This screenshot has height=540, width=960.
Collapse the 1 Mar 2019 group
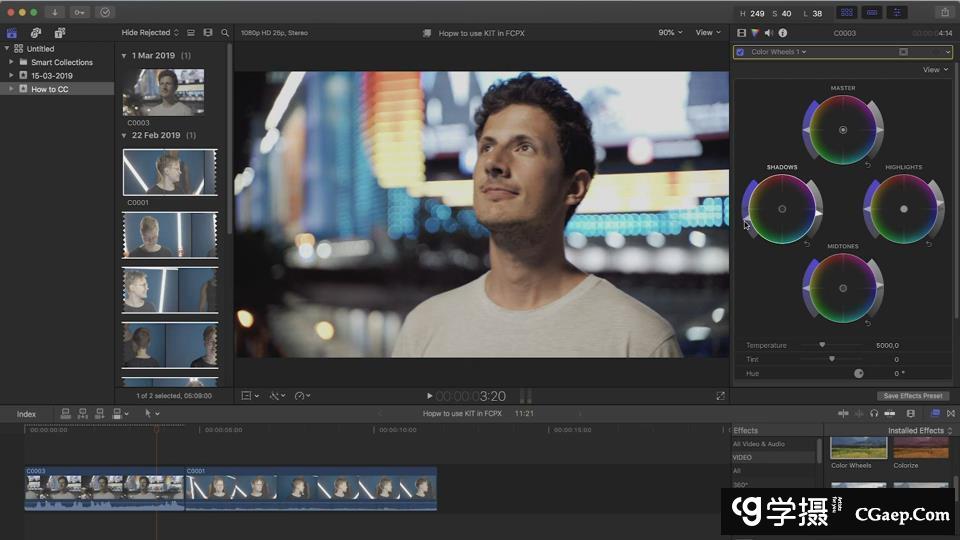[124, 56]
